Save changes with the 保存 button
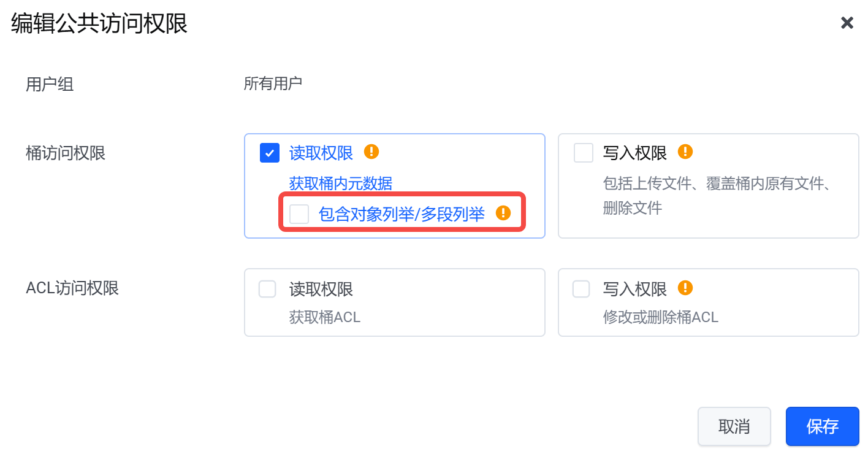This screenshot has height=454, width=868. tap(822, 426)
